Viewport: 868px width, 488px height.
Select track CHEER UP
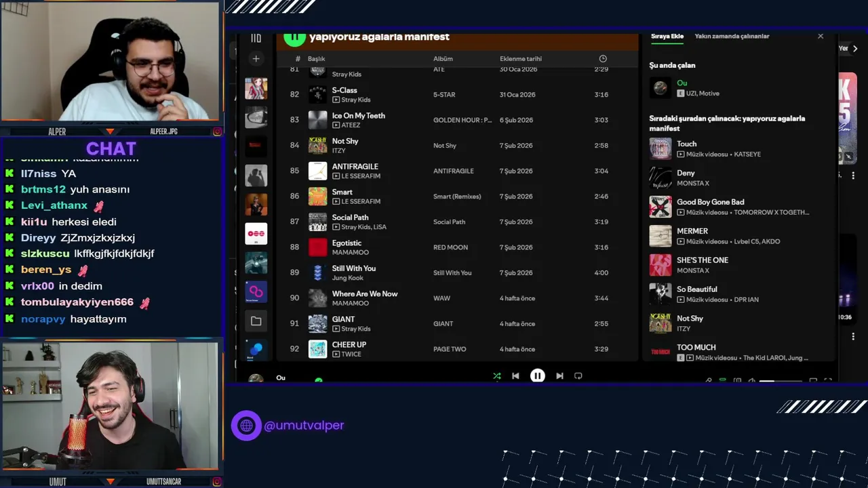click(349, 345)
